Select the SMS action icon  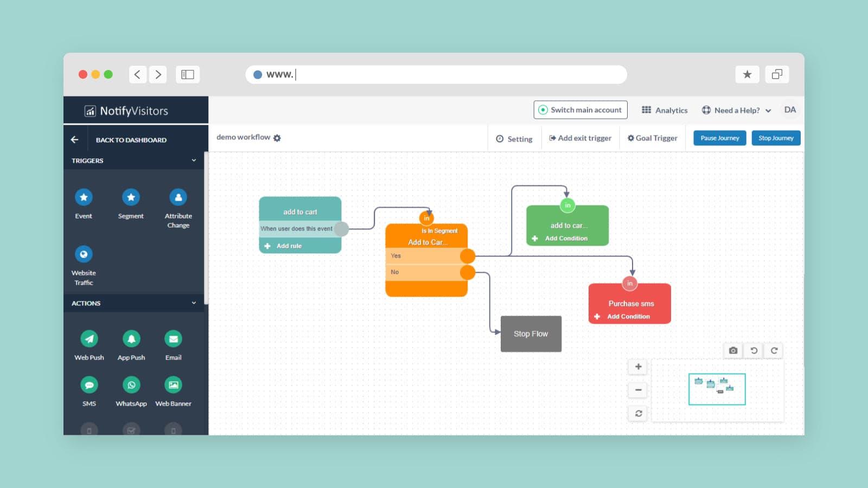[89, 385]
